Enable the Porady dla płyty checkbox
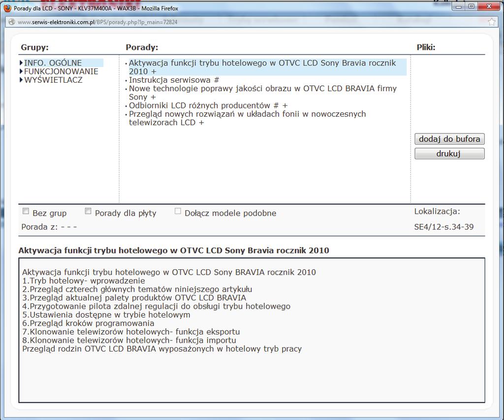Screen dimensions: 504x420 88,211
